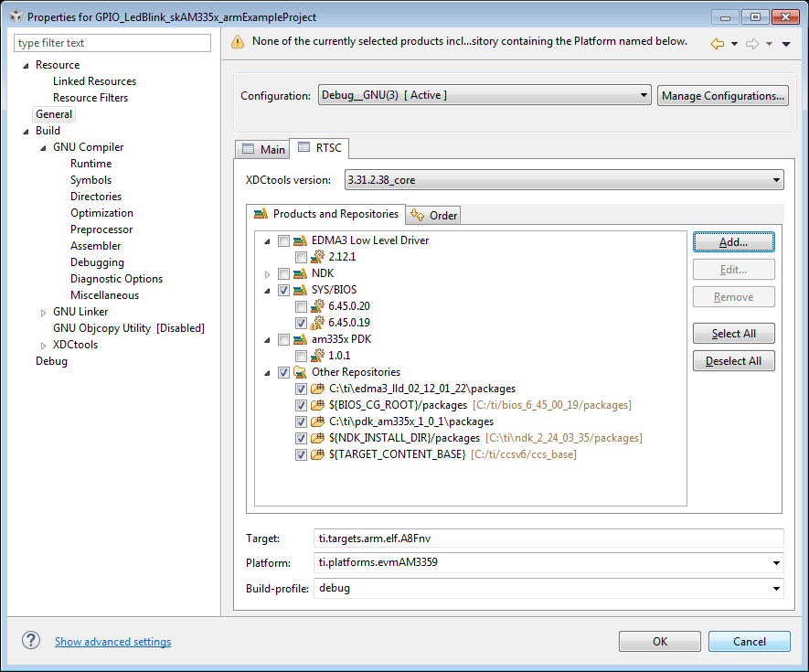Click the Order tab icon
The height and width of the screenshot is (672, 809).
(x=418, y=215)
